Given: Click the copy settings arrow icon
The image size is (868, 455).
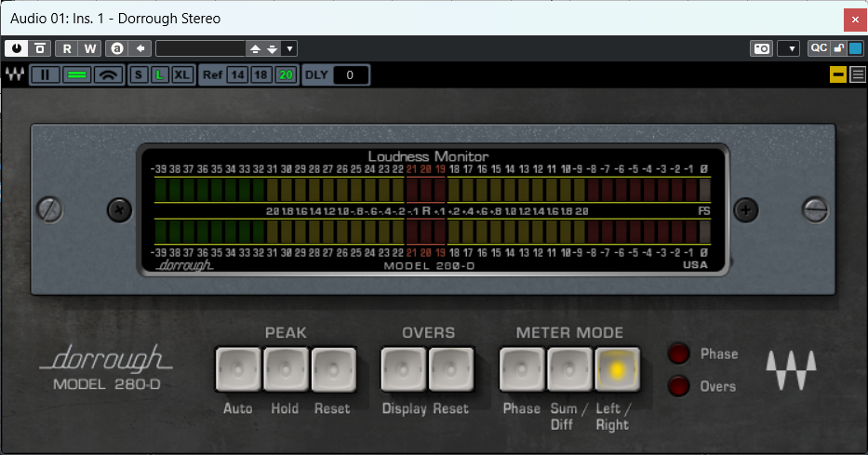Looking at the screenshot, I should coord(140,48).
